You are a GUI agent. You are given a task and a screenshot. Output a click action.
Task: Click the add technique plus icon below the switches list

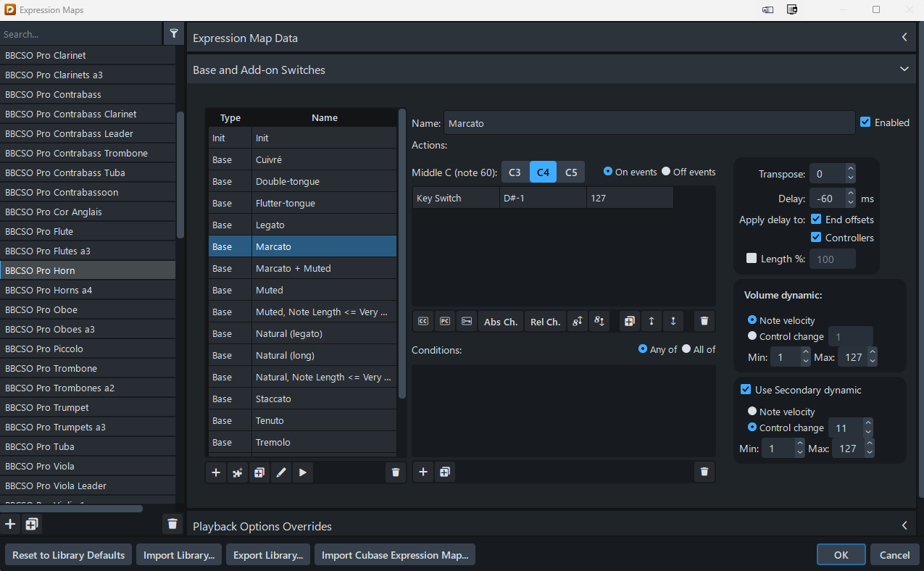point(216,472)
